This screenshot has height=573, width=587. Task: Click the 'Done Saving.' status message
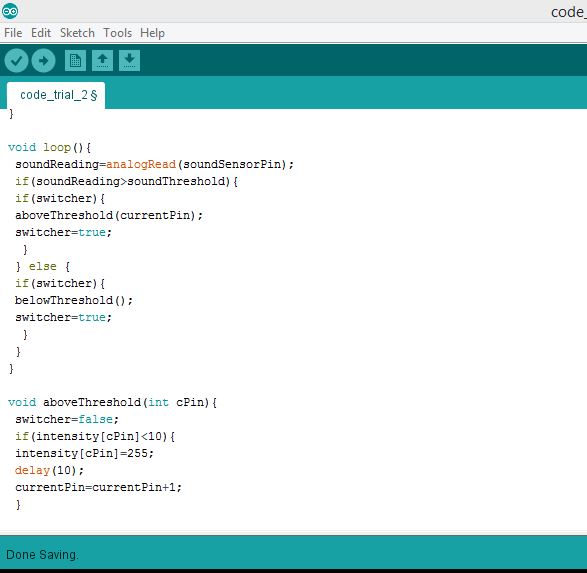(42, 555)
